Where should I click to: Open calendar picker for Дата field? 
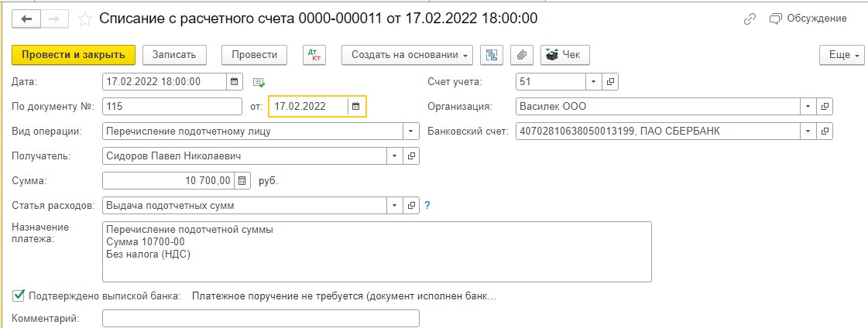[234, 81]
